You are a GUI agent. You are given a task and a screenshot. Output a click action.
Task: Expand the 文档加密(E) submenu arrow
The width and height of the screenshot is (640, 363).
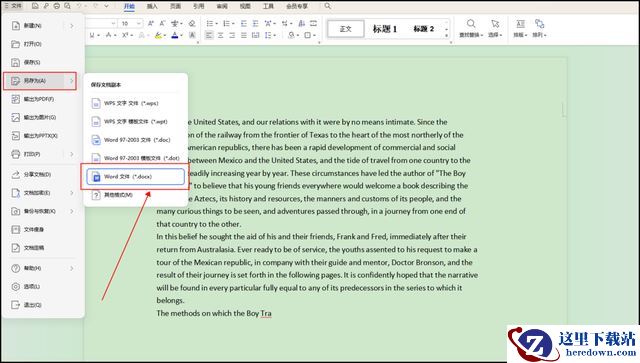pyautogui.click(x=71, y=193)
